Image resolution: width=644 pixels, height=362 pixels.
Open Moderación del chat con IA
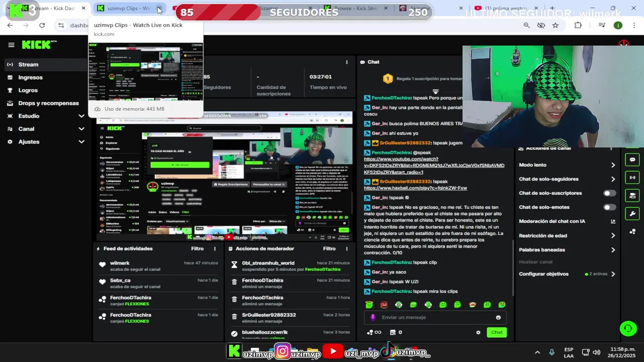pyautogui.click(x=567, y=221)
